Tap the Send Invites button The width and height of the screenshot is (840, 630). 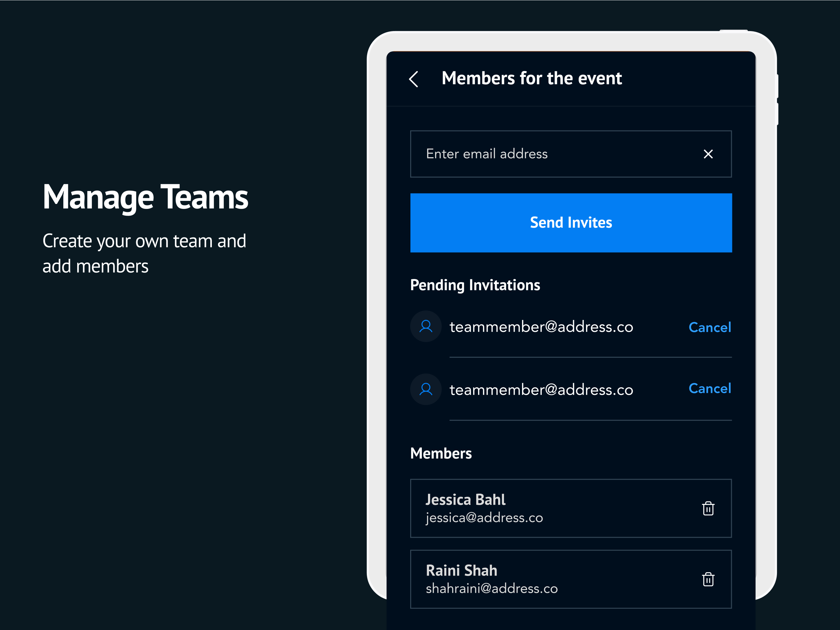[x=571, y=223]
